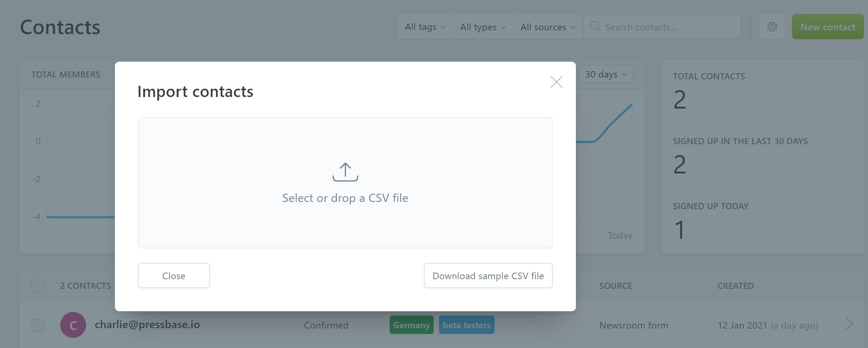Open the All sources filter
This screenshot has width=868, height=348.
tap(548, 27)
